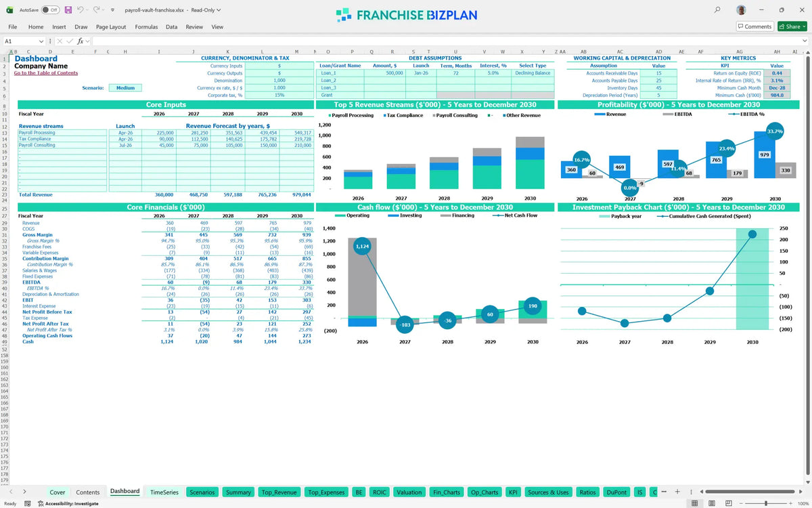Switch to Top_Revenue sheet tab
812x508 pixels.
click(x=279, y=492)
